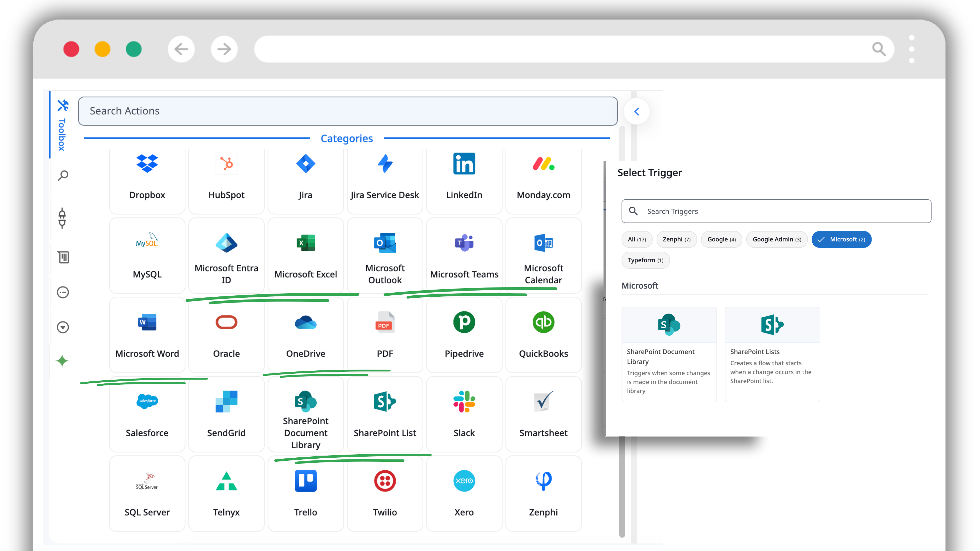Choose the Trello tile
Image resolution: width=980 pixels, height=551 pixels.
click(x=305, y=494)
